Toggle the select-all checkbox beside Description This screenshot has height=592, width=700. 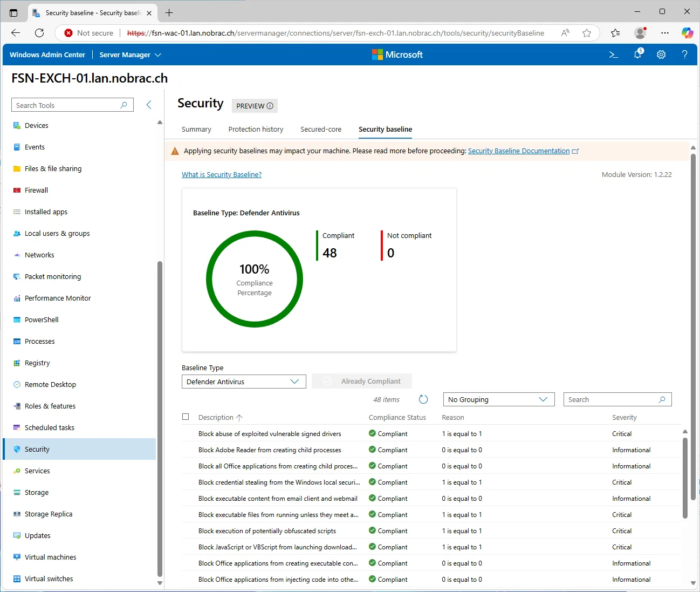186,417
